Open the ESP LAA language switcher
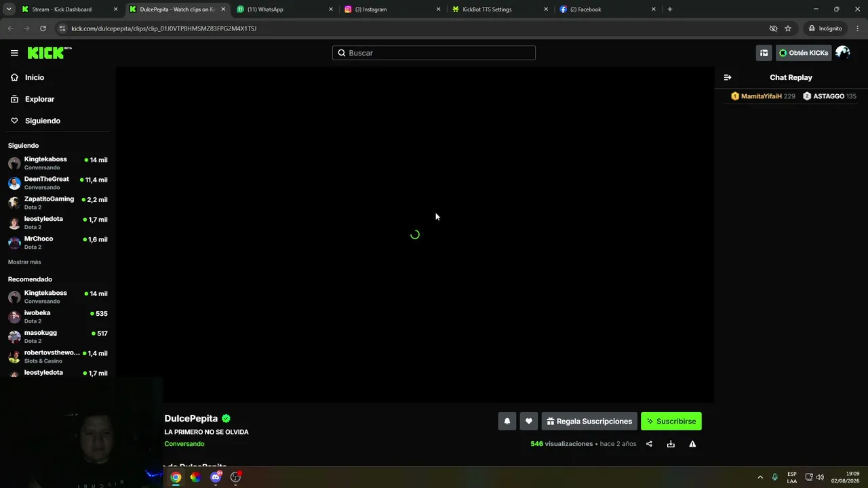 792,477
